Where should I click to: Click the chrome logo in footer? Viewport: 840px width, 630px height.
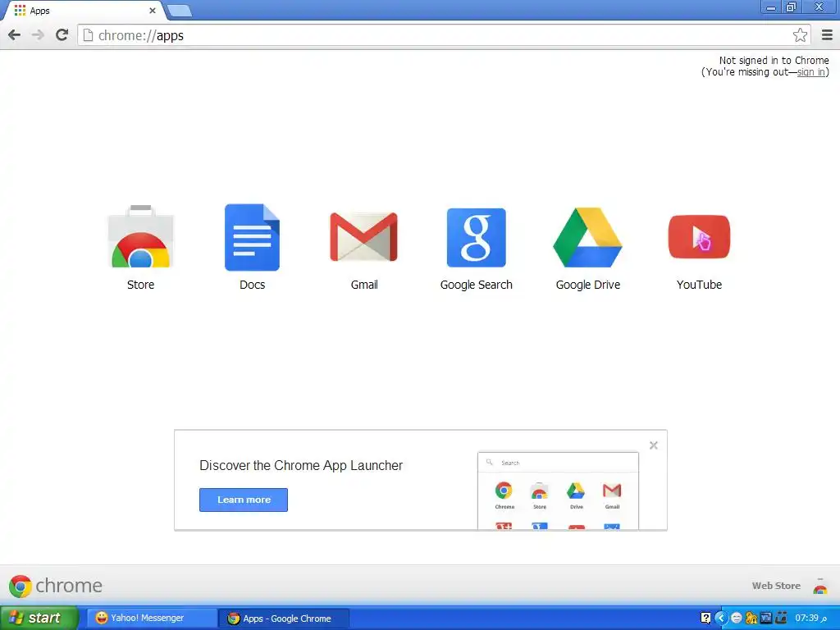pos(55,586)
